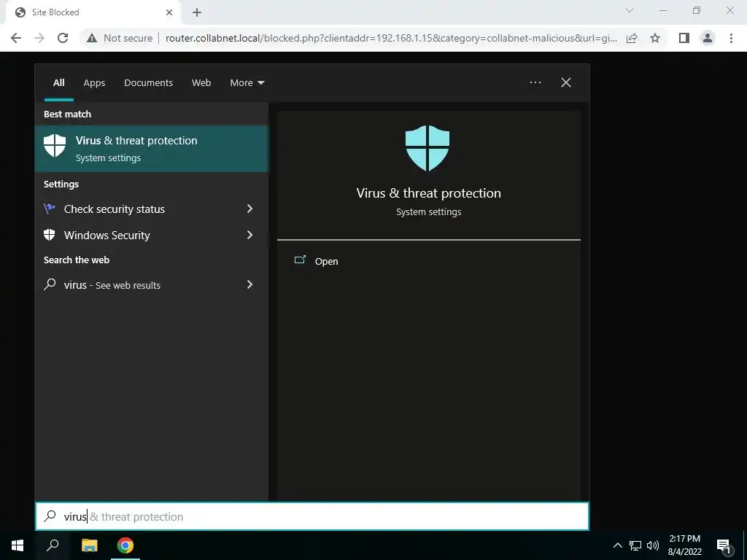This screenshot has width=747, height=560.
Task: Click into the search box with 'virus'
Action: (312, 516)
